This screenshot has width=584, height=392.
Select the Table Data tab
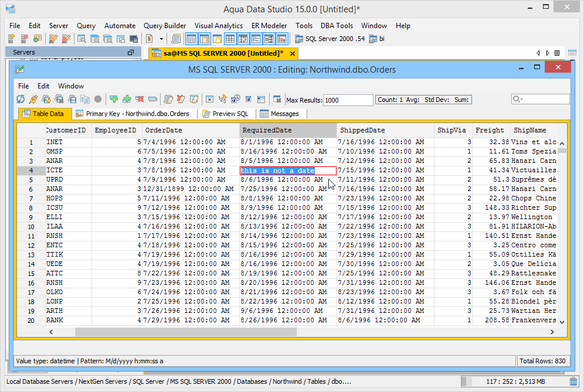click(44, 114)
